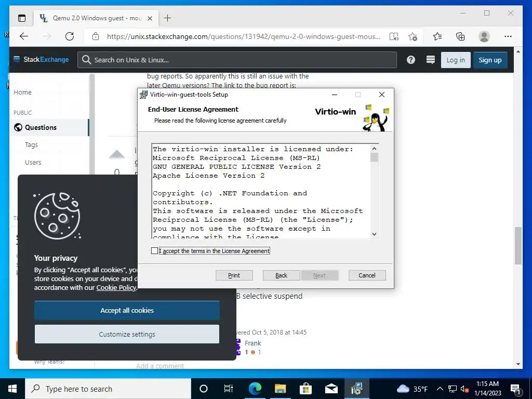This screenshot has width=532, height=399.
Task: Click the address bar URL
Action: point(244,36)
